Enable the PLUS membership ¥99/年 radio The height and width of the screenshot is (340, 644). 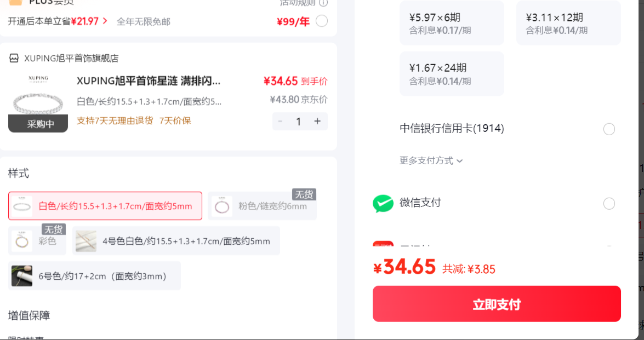pyautogui.click(x=322, y=21)
